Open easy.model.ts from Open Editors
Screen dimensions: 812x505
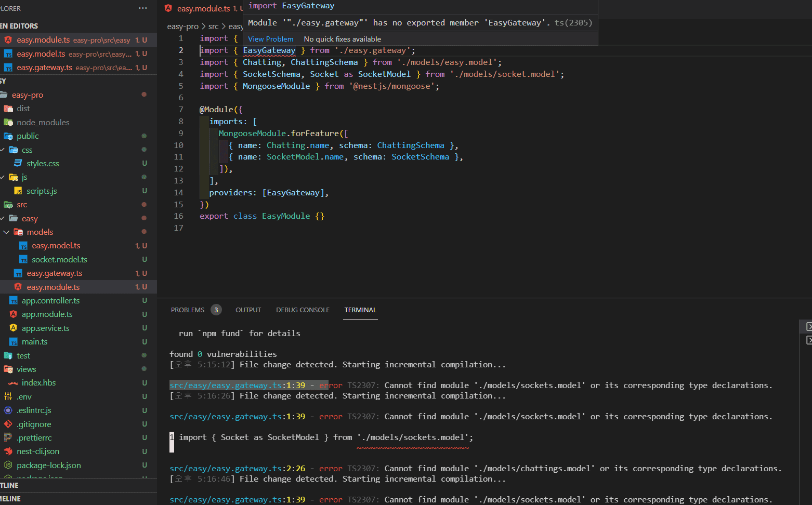click(x=41, y=54)
